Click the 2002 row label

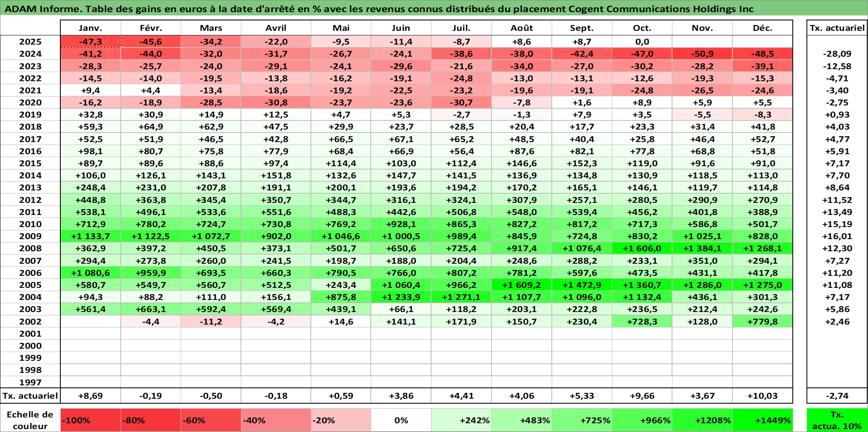pos(30,322)
